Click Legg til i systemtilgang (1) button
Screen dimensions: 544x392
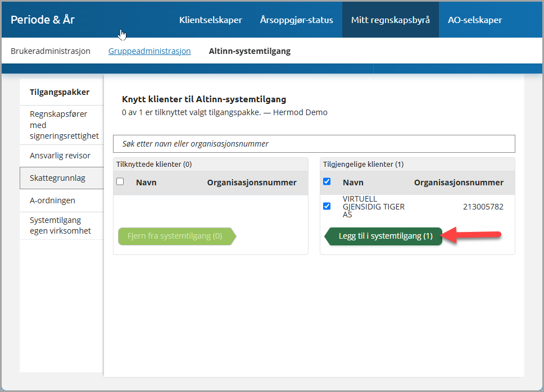click(x=383, y=236)
